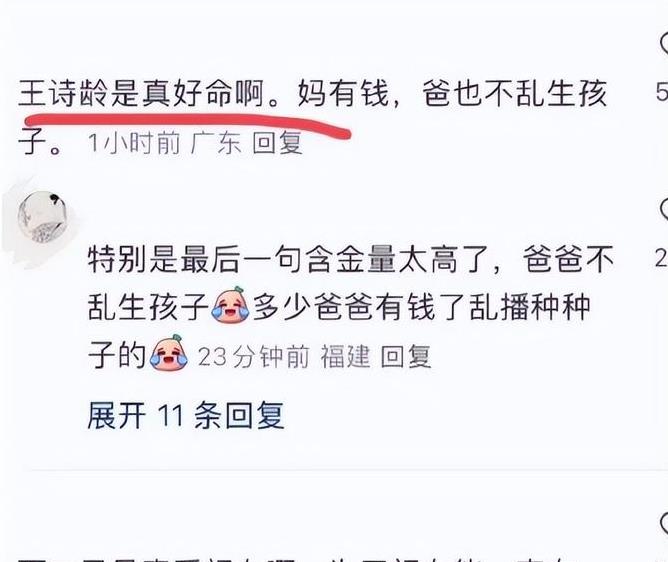The height and width of the screenshot is (562, 668).
Task: Like the 王诗龄是真好命 comment with heart icon
Action: (x=664, y=43)
